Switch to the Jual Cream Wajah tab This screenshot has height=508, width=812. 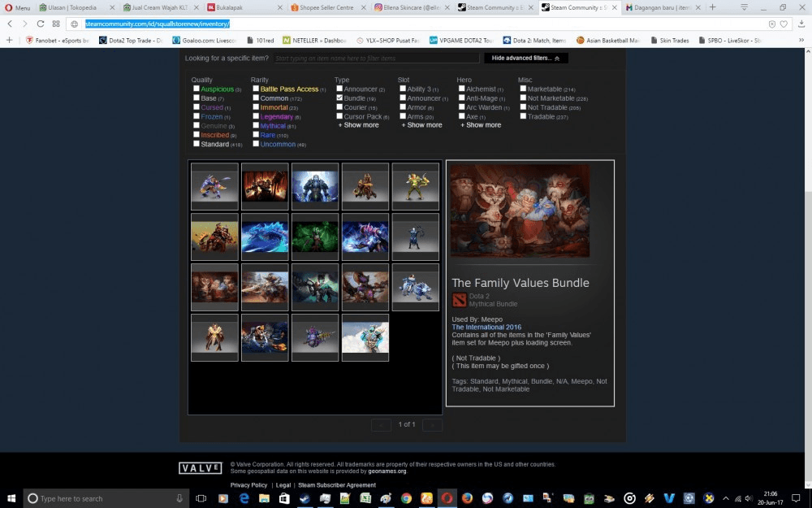161,7
